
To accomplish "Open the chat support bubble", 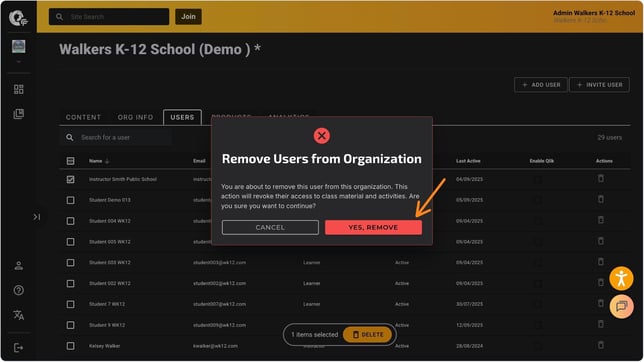I will point(621,307).
